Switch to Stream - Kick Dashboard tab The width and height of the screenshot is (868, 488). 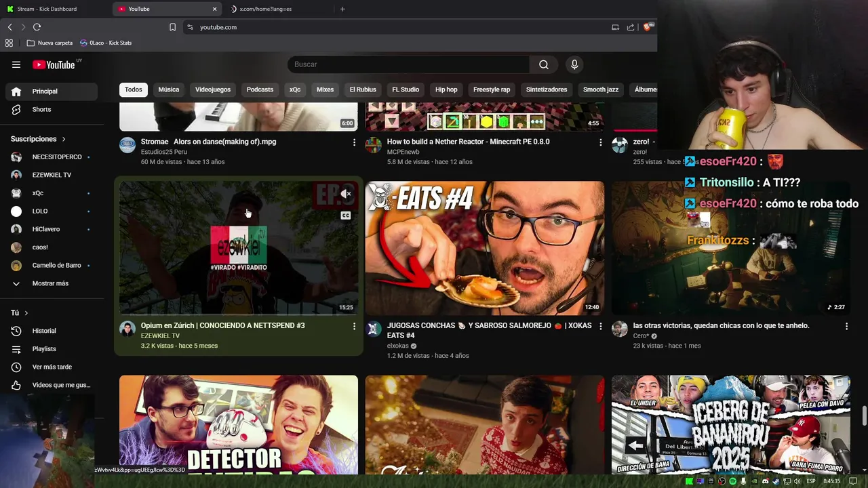(54, 9)
